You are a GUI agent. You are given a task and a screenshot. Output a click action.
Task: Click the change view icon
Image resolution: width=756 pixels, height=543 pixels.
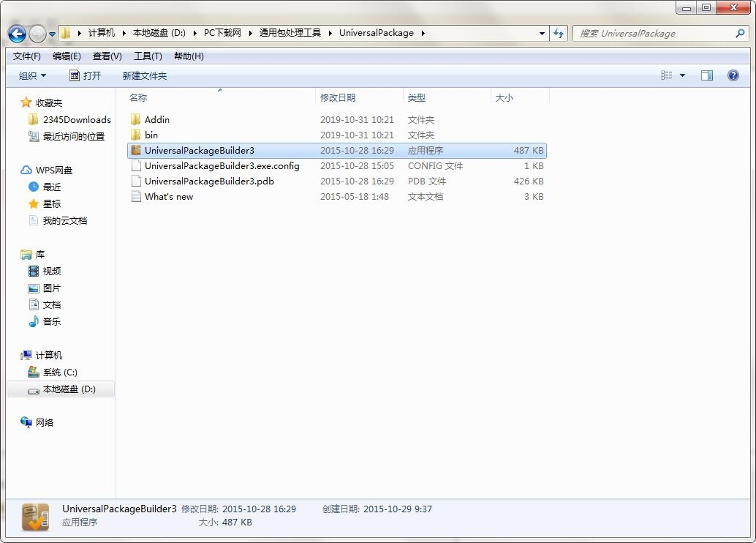click(x=666, y=75)
